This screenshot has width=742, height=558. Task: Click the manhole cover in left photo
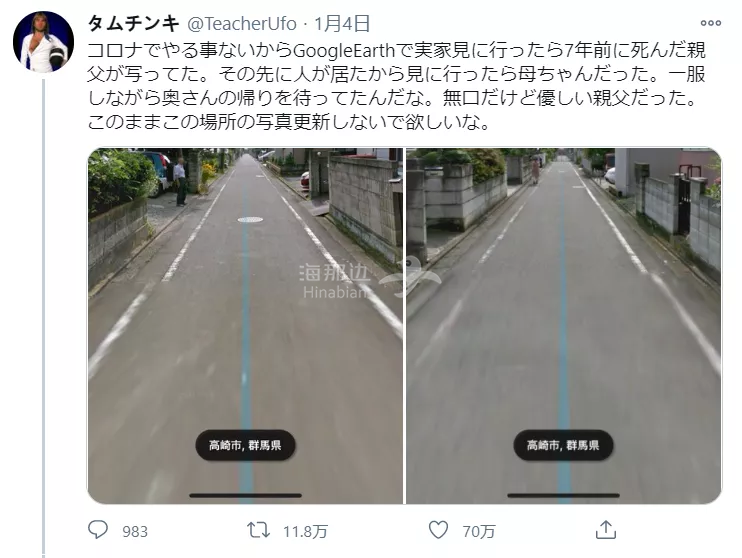[250, 220]
